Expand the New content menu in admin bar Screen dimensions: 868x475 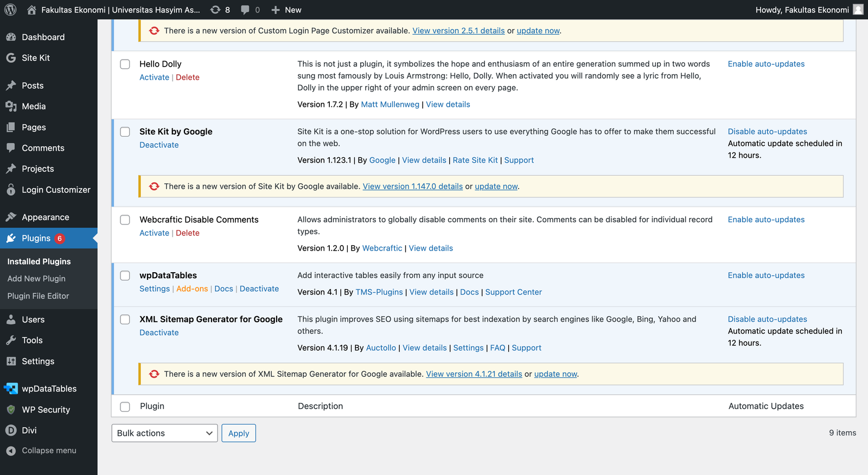click(x=286, y=10)
